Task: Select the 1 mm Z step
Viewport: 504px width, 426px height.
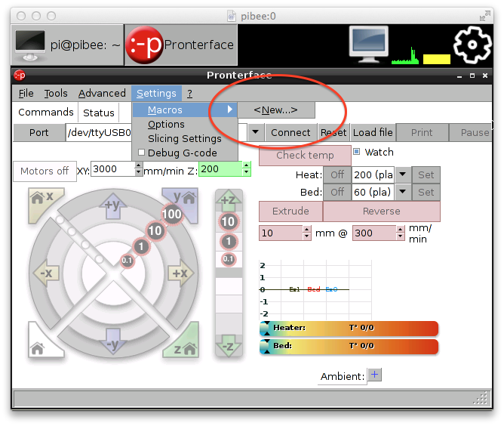Action: point(228,241)
